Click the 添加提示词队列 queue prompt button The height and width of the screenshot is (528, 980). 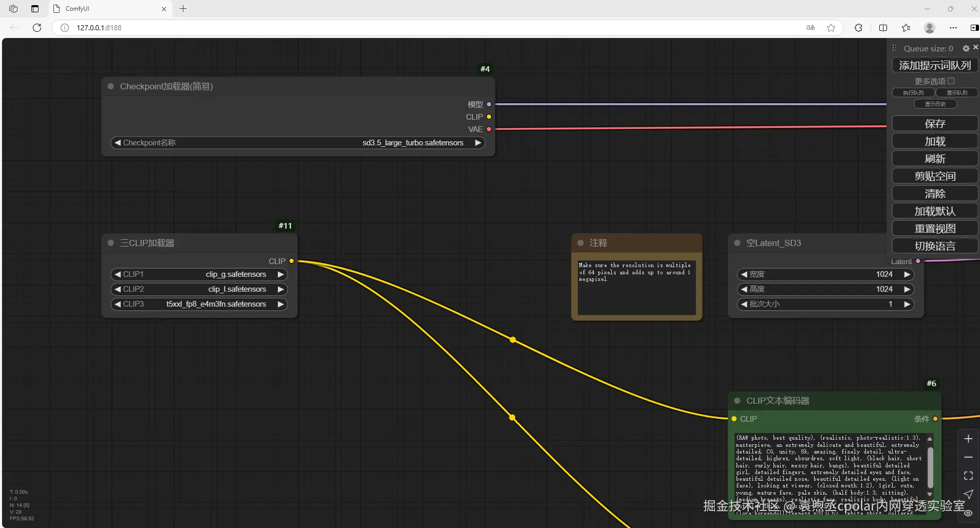935,65
